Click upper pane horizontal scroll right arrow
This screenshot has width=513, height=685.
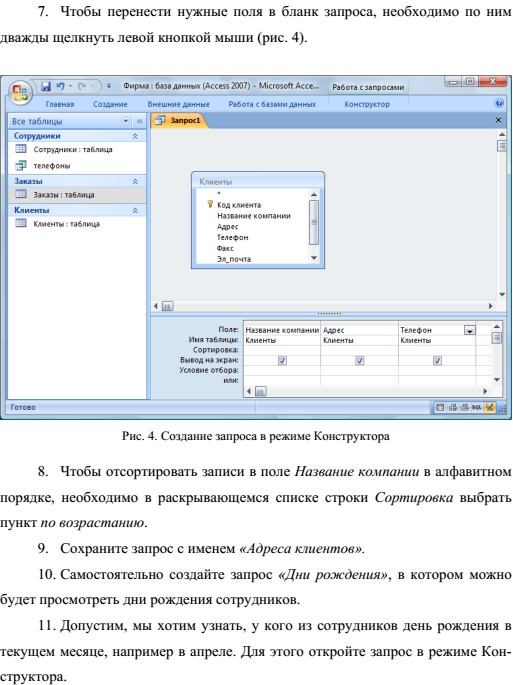[x=490, y=306]
